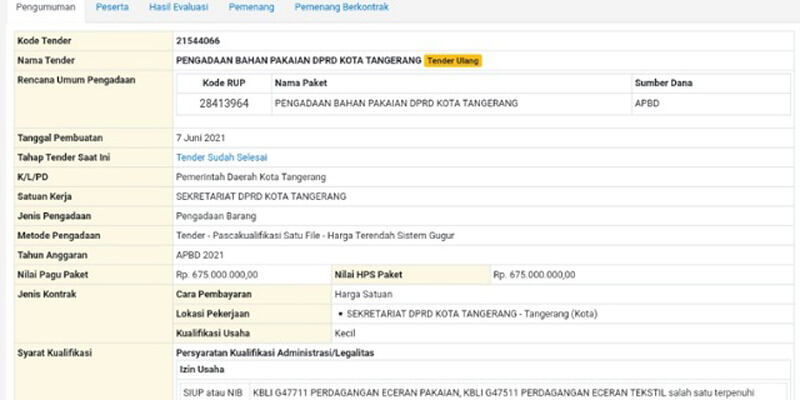Image resolution: width=800 pixels, height=400 pixels.
Task: Click the Tahun Anggaran label
Action: (x=53, y=255)
